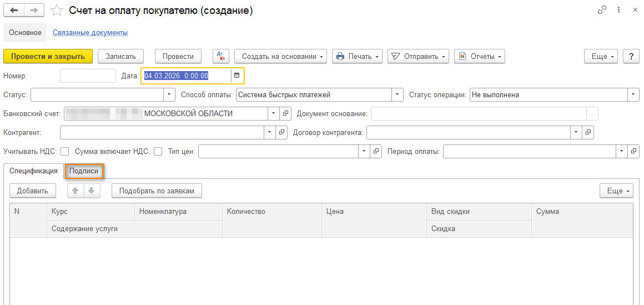Viewport: 644px width, 305px height.
Task: Check the Сумма включает НДС checkbox
Action: tap(158, 152)
